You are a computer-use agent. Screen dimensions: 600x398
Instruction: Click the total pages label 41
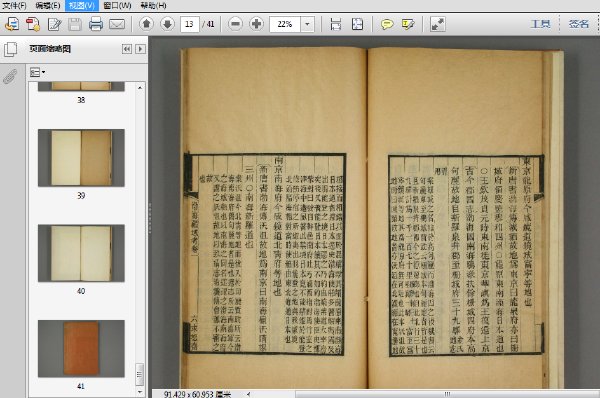pyautogui.click(x=209, y=24)
